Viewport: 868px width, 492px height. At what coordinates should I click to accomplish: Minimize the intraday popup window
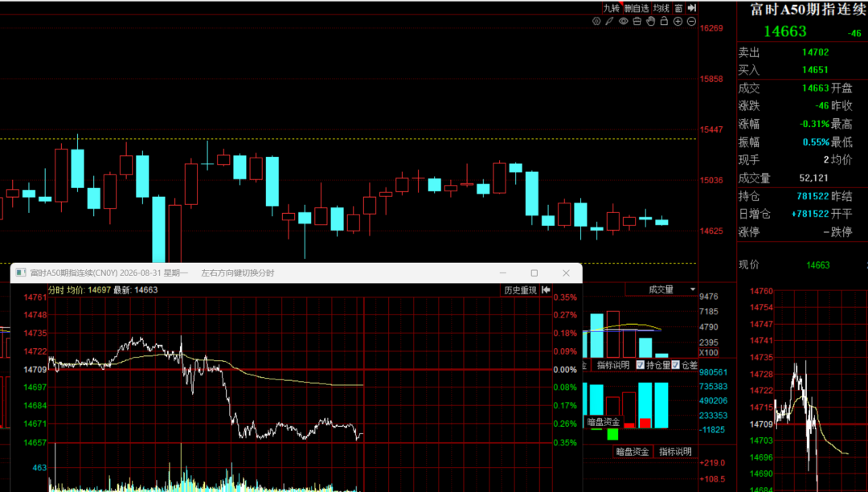coord(502,273)
